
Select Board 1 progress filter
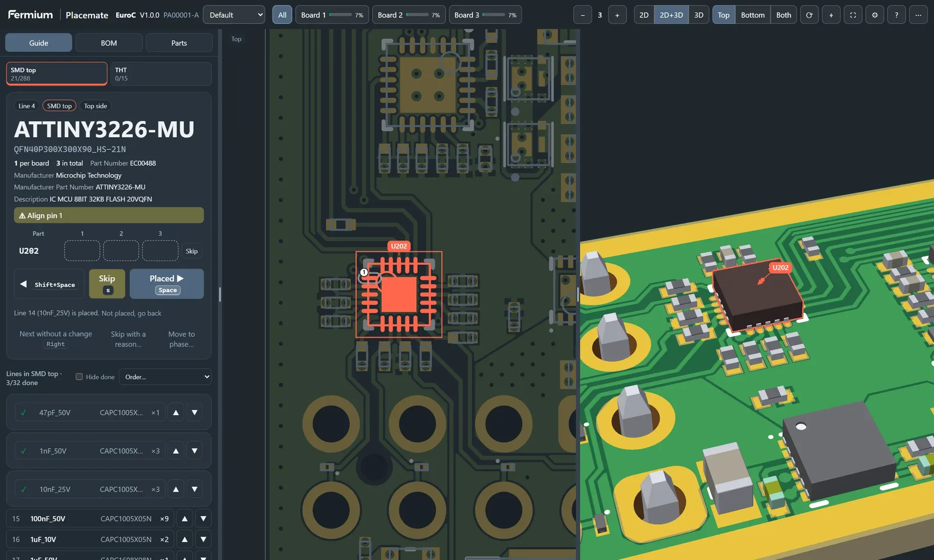332,15
